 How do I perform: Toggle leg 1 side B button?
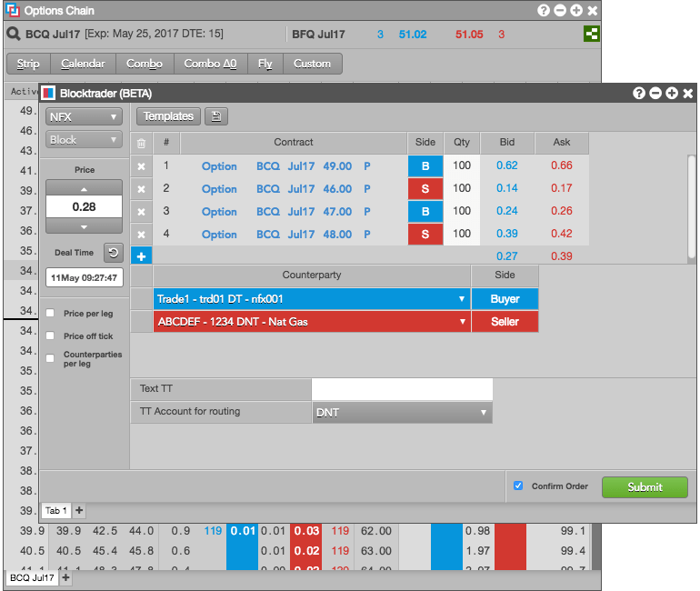click(425, 166)
